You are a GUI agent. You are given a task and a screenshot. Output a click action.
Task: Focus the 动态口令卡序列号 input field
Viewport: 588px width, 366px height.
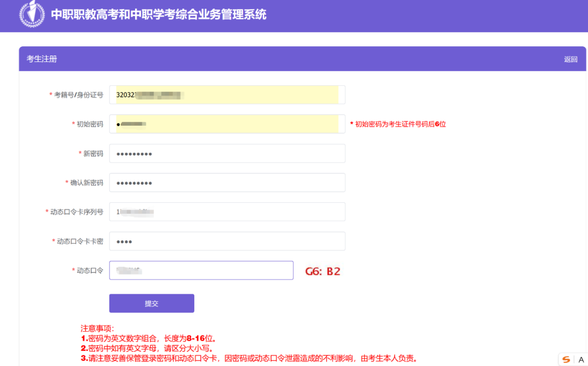[227, 212]
